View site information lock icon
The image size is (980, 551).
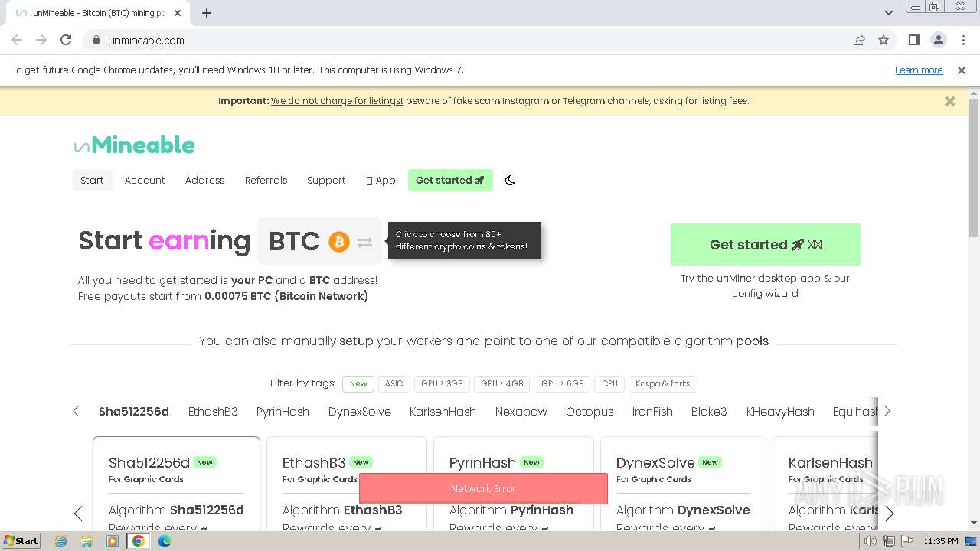tap(96, 40)
